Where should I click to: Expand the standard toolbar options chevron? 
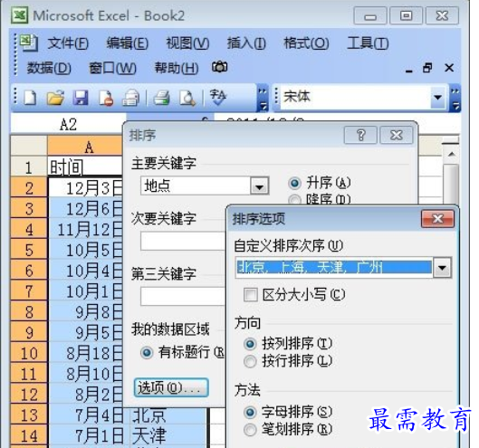click(262, 99)
